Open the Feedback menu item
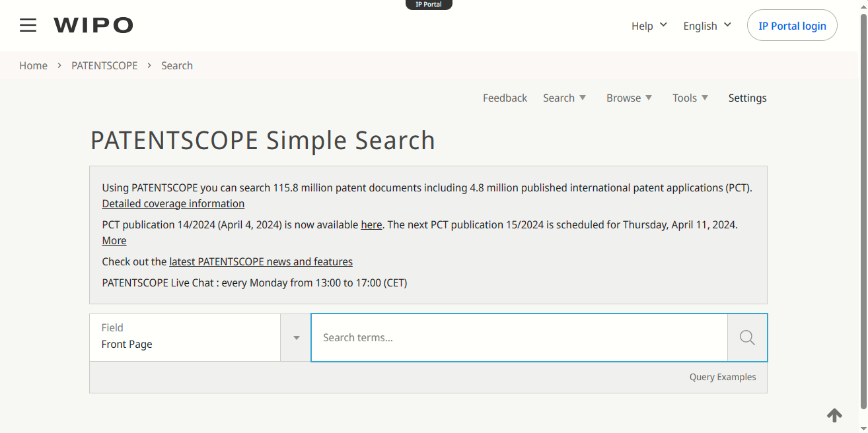 click(505, 98)
